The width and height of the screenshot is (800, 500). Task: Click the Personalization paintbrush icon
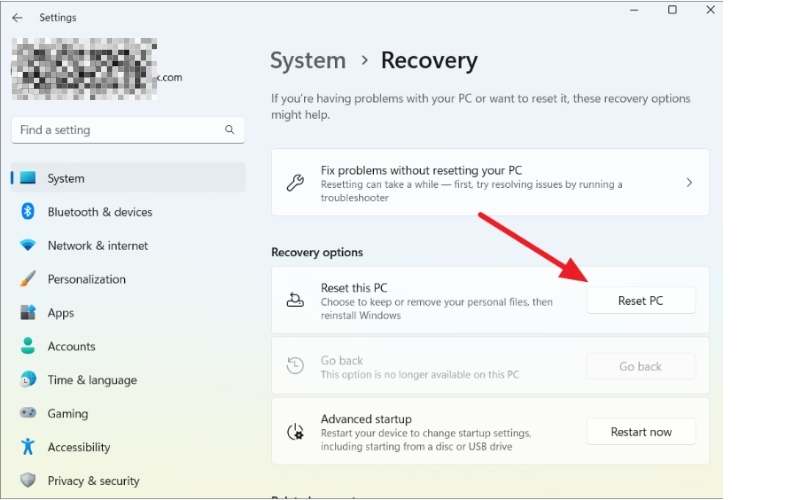click(x=28, y=279)
